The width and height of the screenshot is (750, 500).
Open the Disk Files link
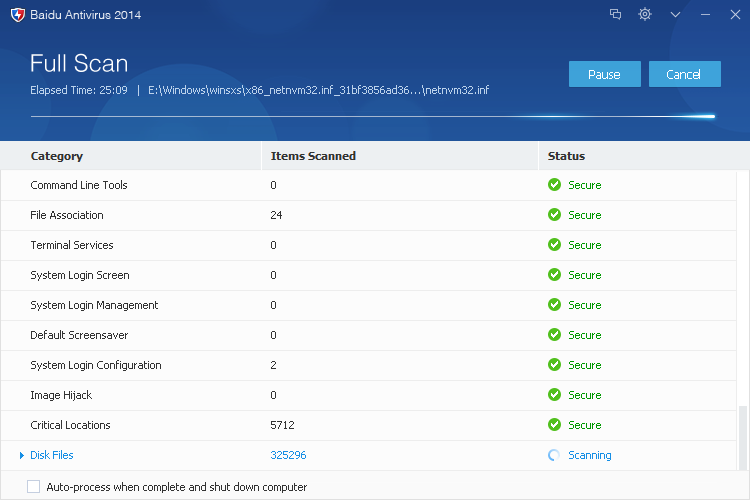(52, 455)
